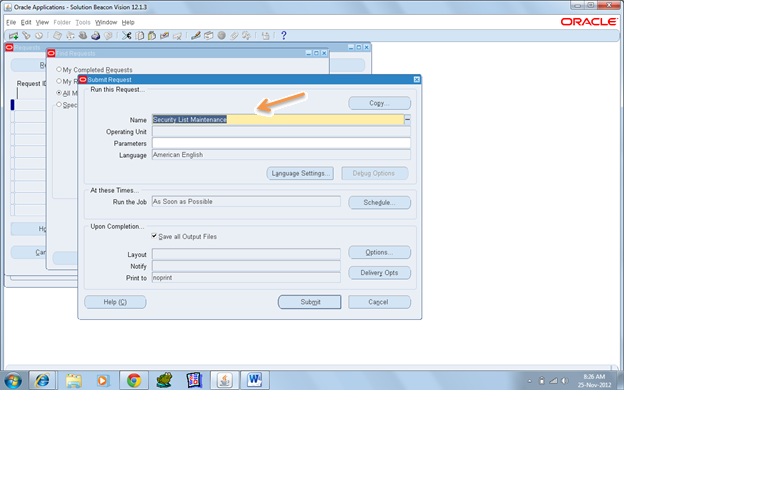Screen dimensions: 768x480
Task: Open Google Chrome from the taskbar
Action: pyautogui.click(x=134, y=380)
